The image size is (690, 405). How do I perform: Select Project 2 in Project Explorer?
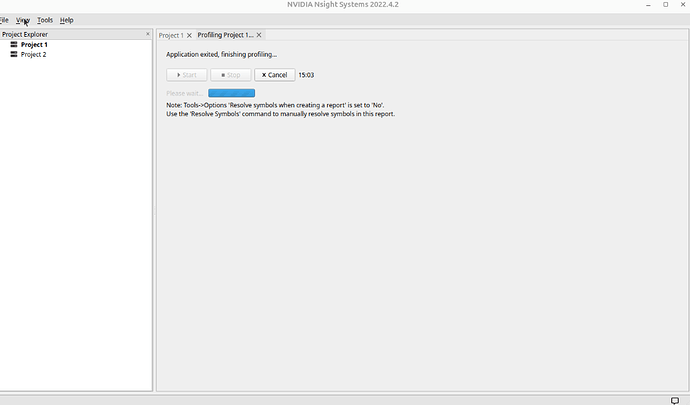tap(33, 54)
